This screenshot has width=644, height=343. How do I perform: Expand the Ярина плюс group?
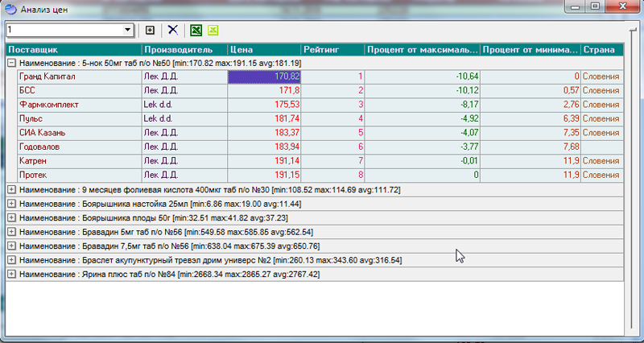[11, 275]
